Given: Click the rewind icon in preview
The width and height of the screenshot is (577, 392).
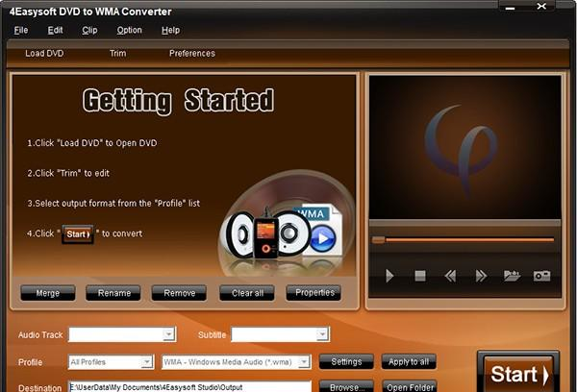Looking at the screenshot, I should pyautogui.click(x=450, y=276).
